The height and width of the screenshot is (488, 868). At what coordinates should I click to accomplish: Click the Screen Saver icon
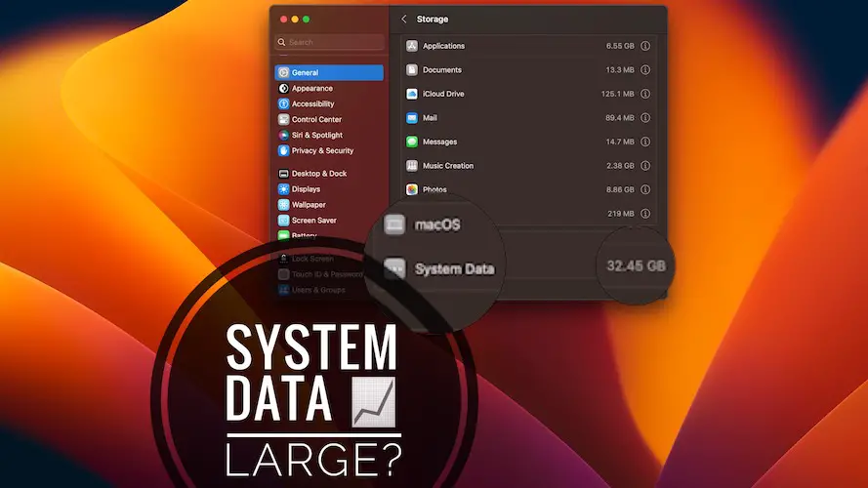(x=283, y=221)
